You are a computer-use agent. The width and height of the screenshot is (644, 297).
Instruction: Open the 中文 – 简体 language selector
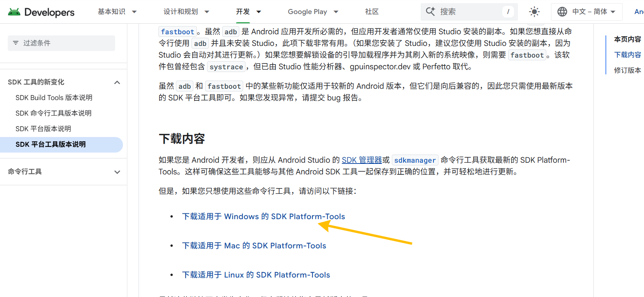(x=590, y=12)
